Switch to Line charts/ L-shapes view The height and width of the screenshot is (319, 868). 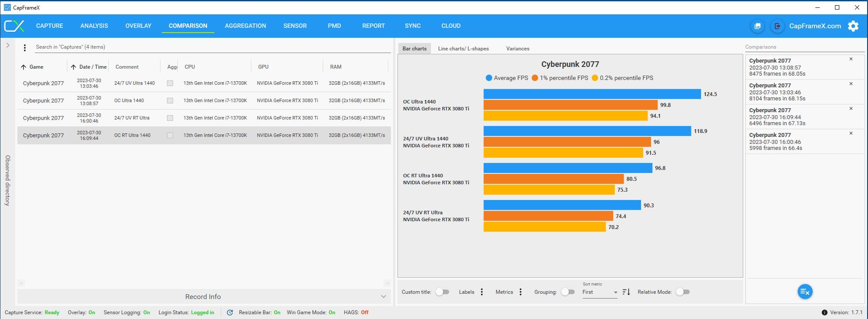(x=463, y=49)
